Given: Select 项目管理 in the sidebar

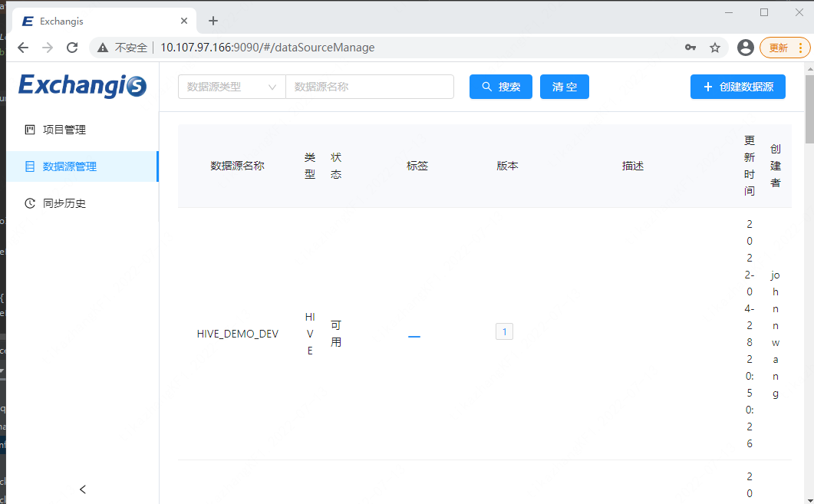Looking at the screenshot, I should click(x=63, y=129).
